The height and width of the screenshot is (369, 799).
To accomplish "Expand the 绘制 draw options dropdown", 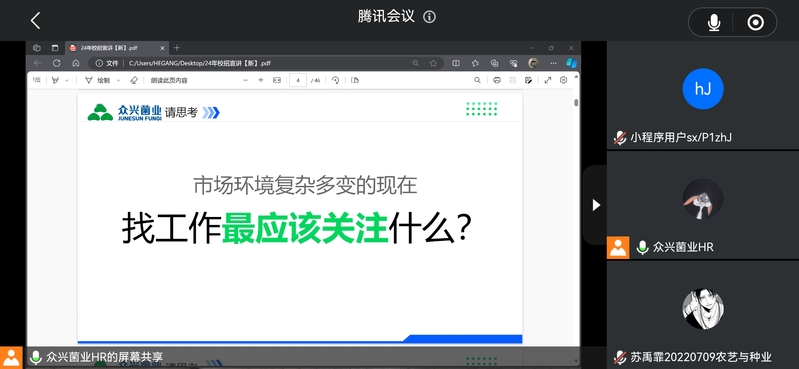I will tap(118, 81).
